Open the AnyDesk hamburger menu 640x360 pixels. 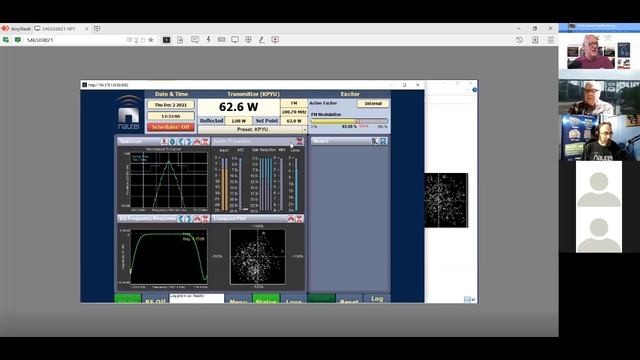551,40
